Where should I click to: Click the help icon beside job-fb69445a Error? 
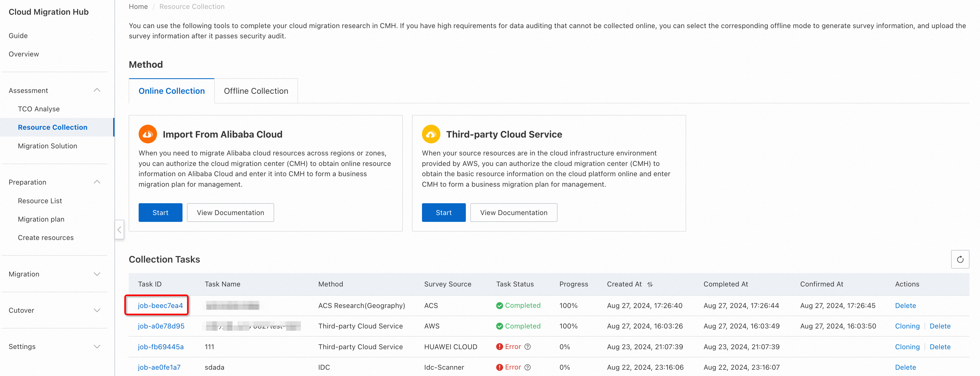pos(527,347)
